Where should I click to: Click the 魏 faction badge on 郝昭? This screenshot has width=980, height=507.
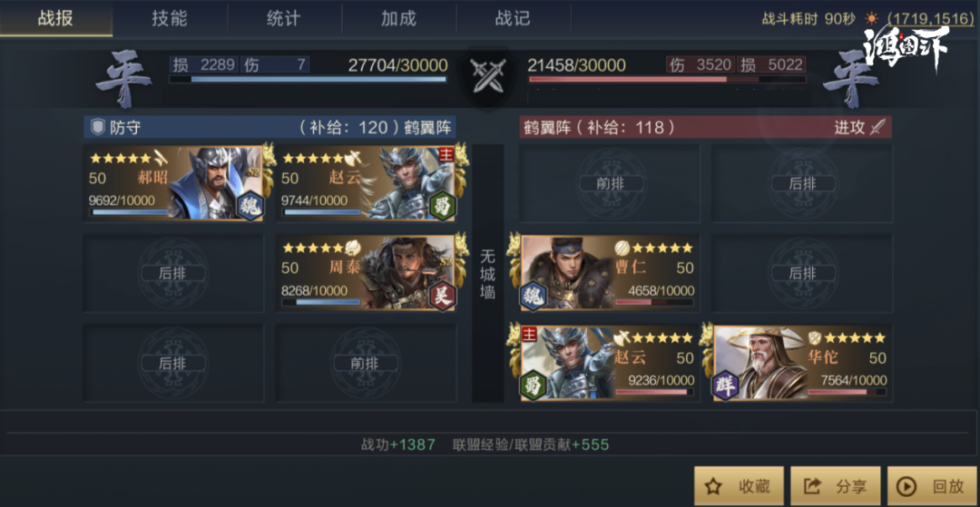pyautogui.click(x=250, y=206)
